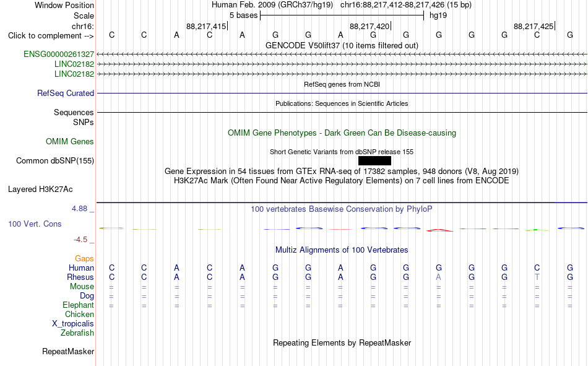
Task: Click the 5 bases scale bar
Action: click(x=342, y=15)
